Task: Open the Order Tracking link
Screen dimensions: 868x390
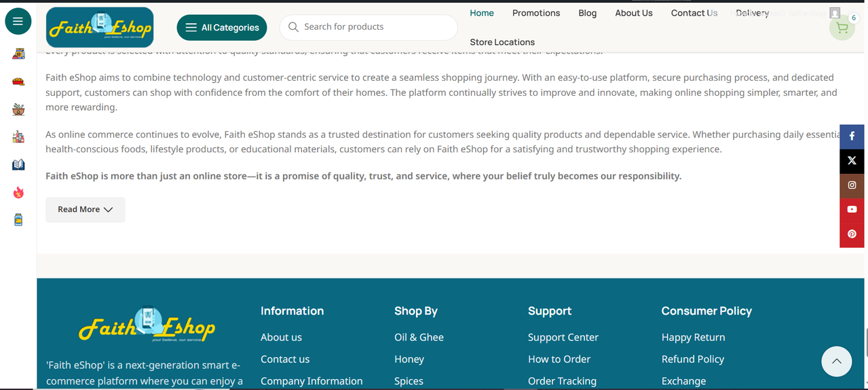Action: click(x=562, y=381)
